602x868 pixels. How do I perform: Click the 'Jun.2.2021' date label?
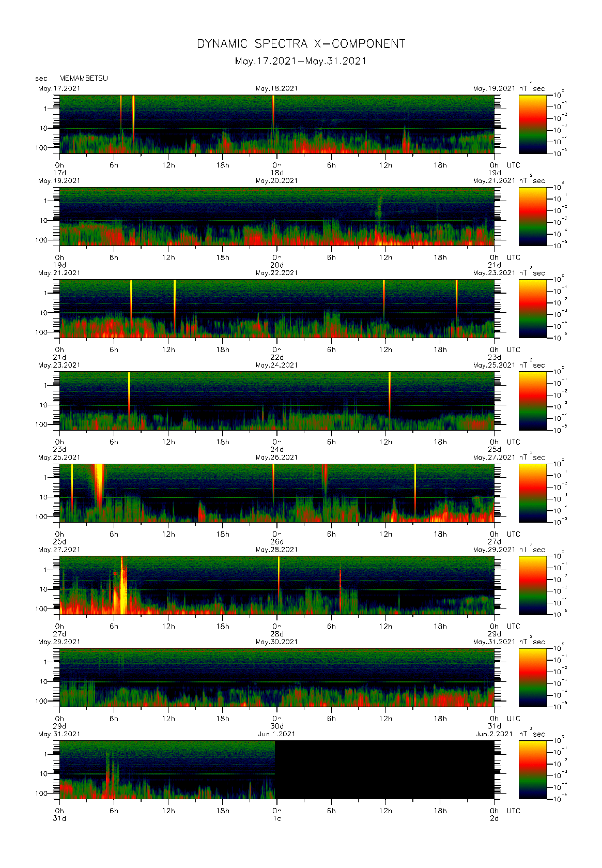[x=494, y=734]
